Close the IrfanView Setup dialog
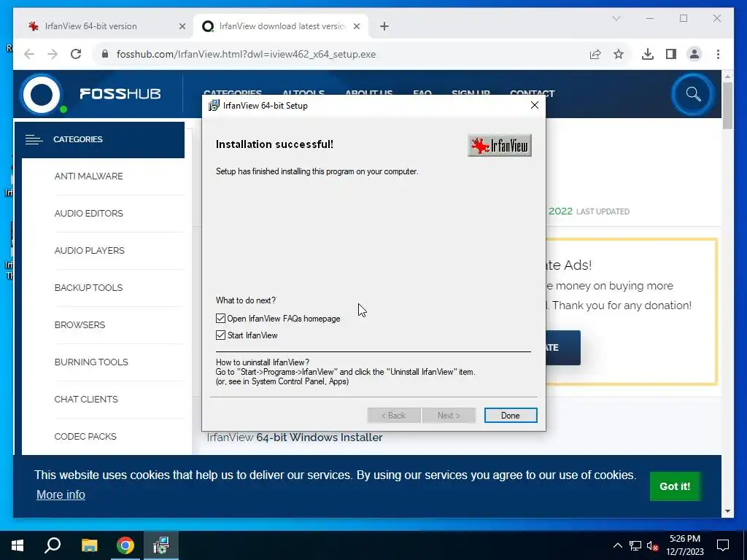This screenshot has height=560, width=747. (x=535, y=105)
